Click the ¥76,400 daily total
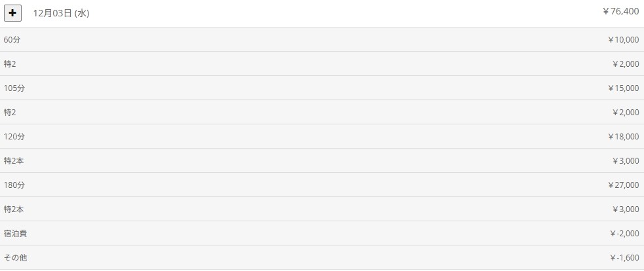Image resolution: width=644 pixels, height=271 pixels. coord(620,11)
